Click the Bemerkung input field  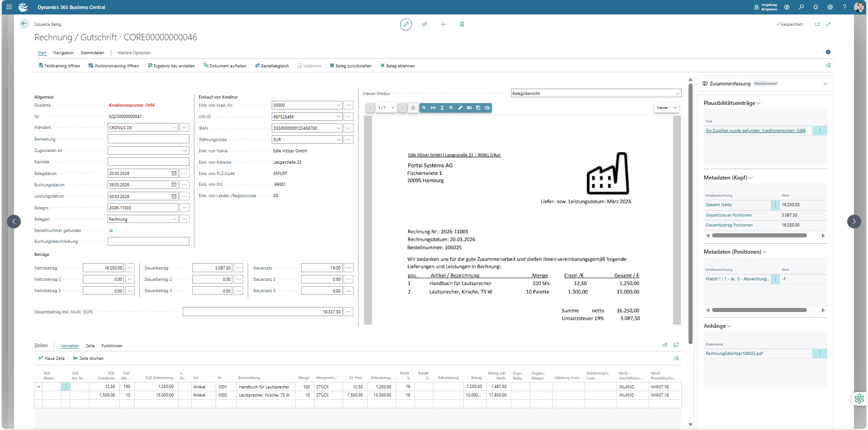point(148,139)
